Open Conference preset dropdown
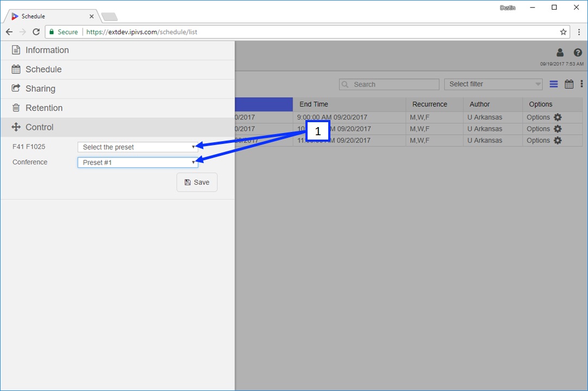 click(137, 162)
